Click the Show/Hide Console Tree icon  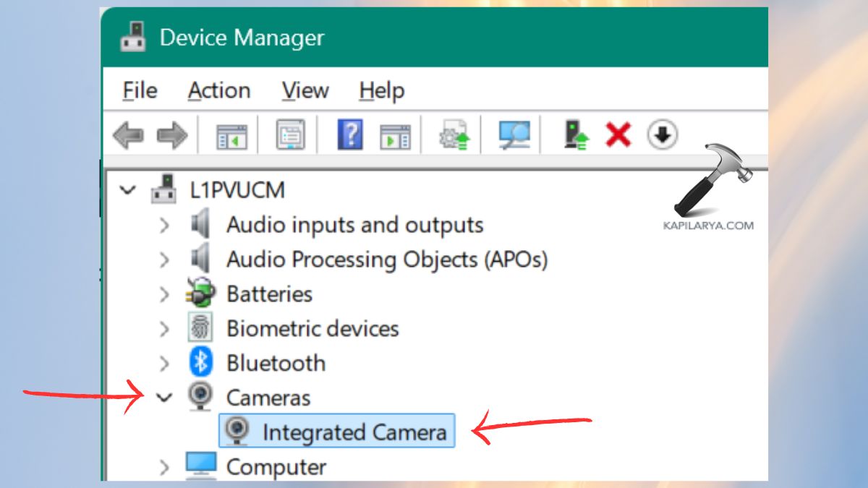pyautogui.click(x=231, y=135)
